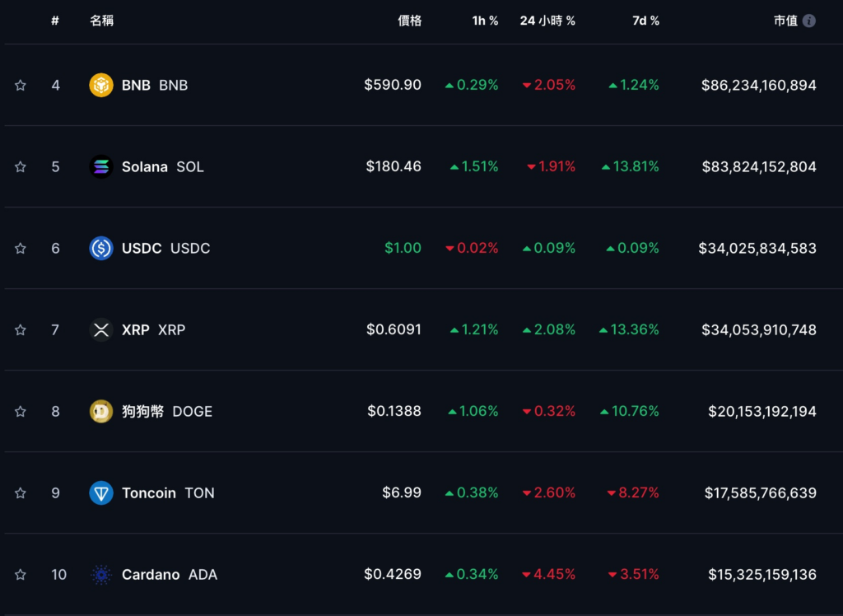This screenshot has height=616, width=843.
Task: Click the XRP coin logo icon
Action: (101, 329)
